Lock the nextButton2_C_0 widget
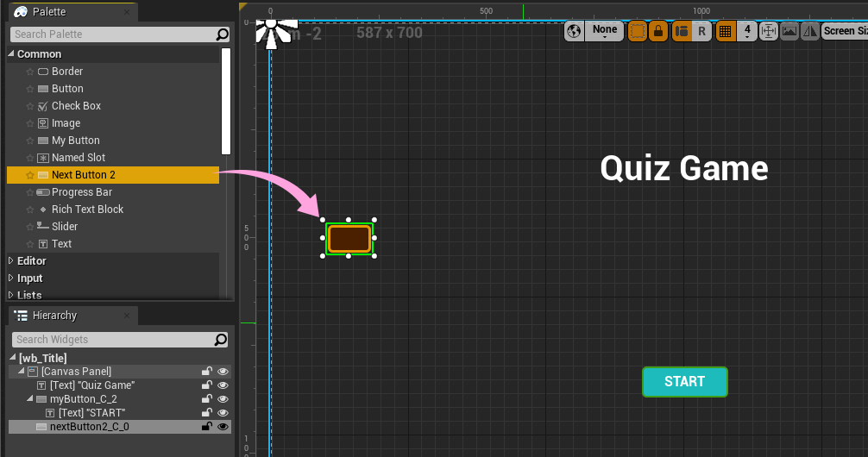 207,427
